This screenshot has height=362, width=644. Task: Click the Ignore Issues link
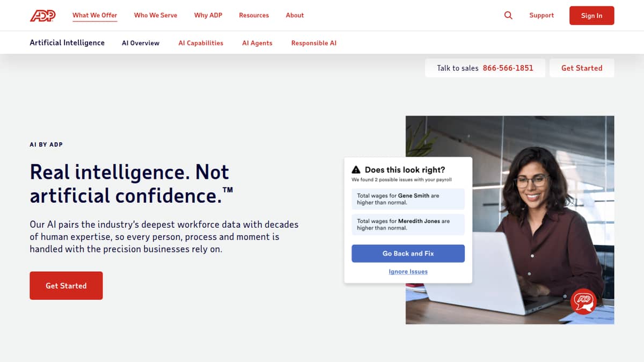point(408,272)
